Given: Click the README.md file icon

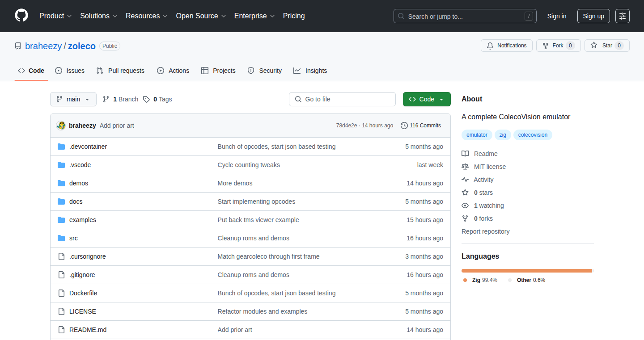Looking at the screenshot, I should tap(61, 330).
